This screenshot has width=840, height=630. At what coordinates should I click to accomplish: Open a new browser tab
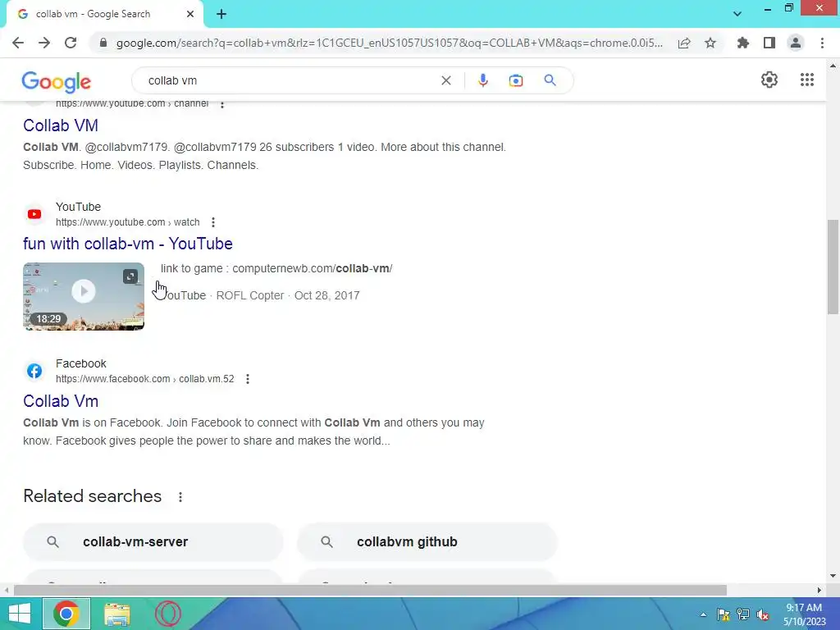coord(221,15)
